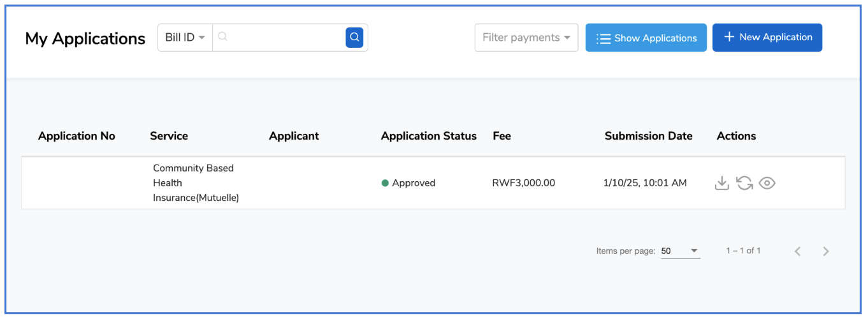Click the blue search magnifier button
This screenshot has height=319, width=868.
[x=354, y=37]
